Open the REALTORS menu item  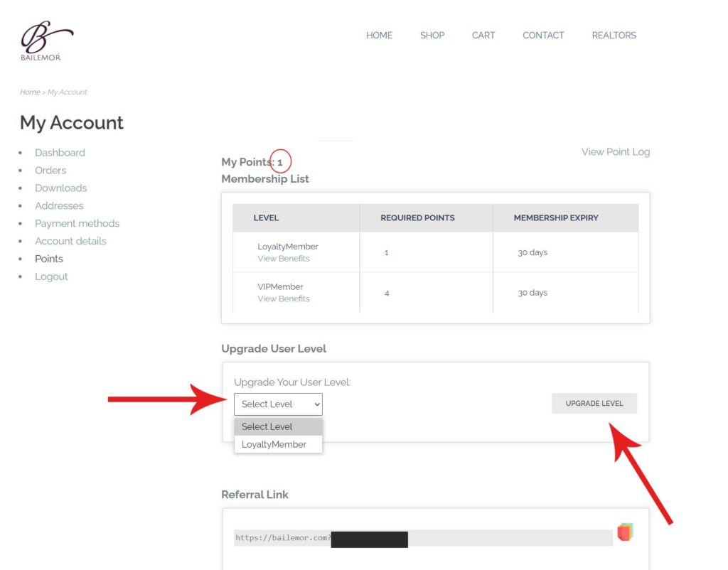614,36
